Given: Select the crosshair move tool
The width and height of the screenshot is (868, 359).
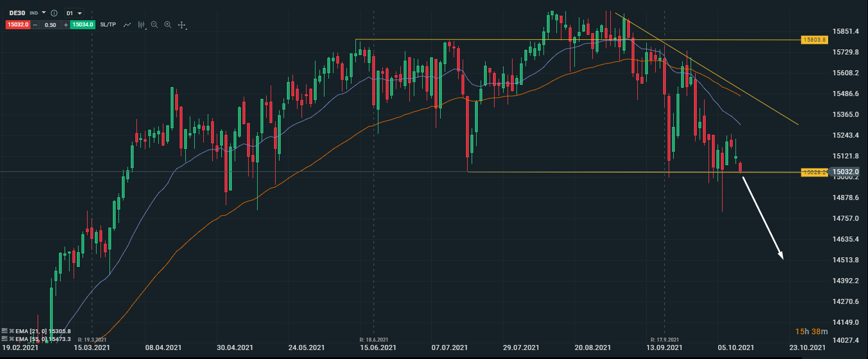Looking at the screenshot, I should click(x=182, y=25).
